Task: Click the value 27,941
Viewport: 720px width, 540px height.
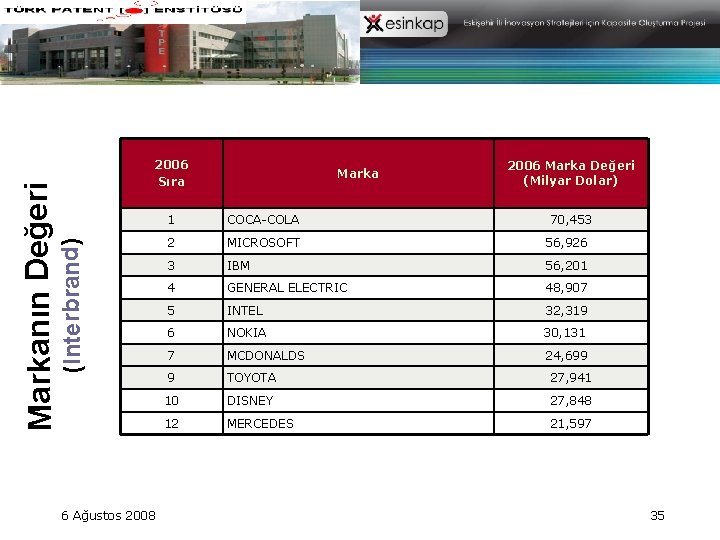Action: (571, 378)
